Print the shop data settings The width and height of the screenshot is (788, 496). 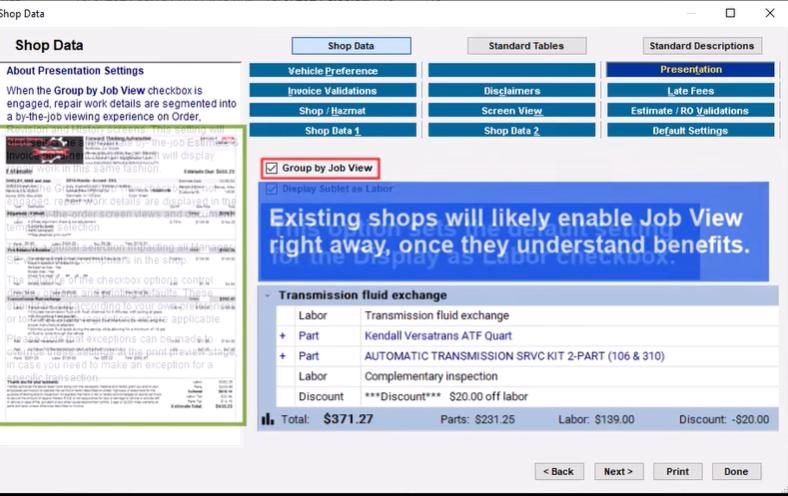(677, 471)
